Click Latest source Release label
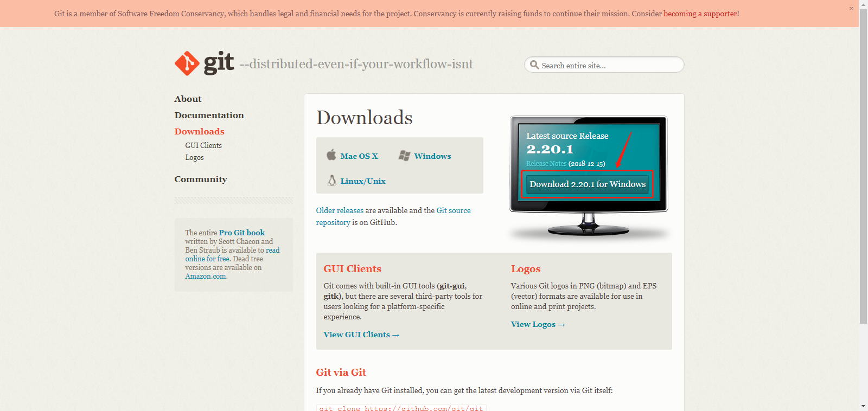This screenshot has height=411, width=868. [567, 136]
